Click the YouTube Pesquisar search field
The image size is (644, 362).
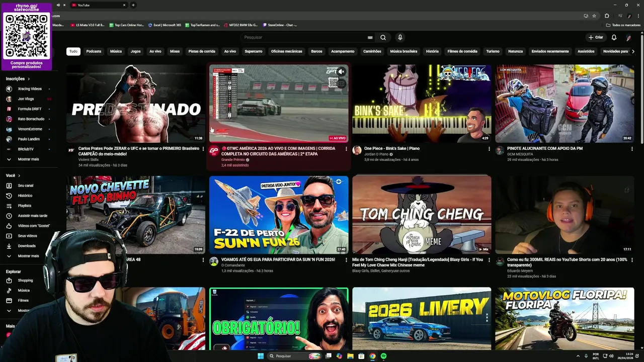pyautogui.click(x=304, y=37)
